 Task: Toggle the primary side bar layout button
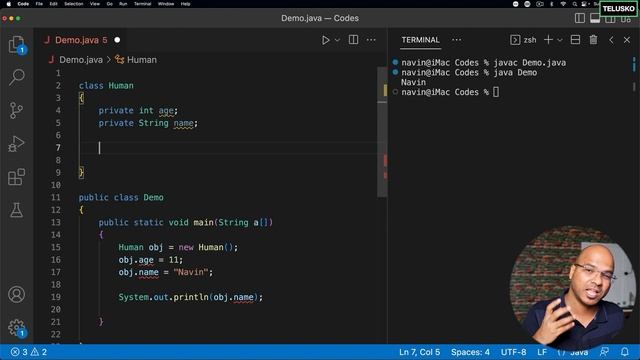point(580,18)
